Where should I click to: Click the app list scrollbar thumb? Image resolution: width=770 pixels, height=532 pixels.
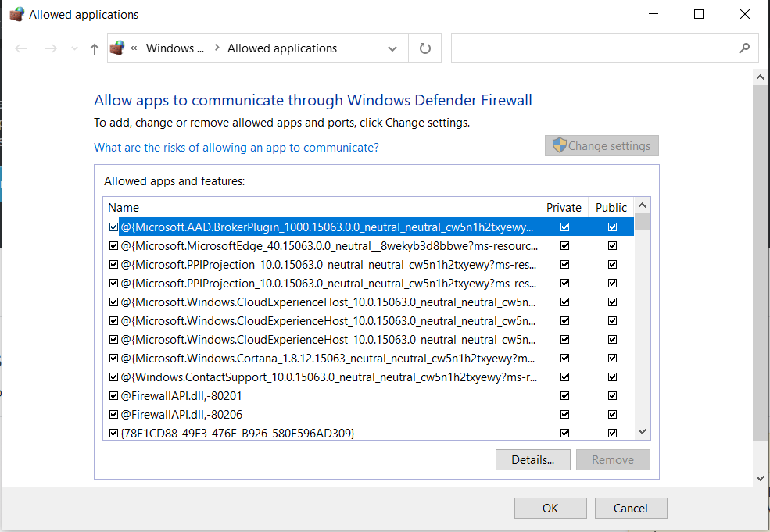coord(642,221)
